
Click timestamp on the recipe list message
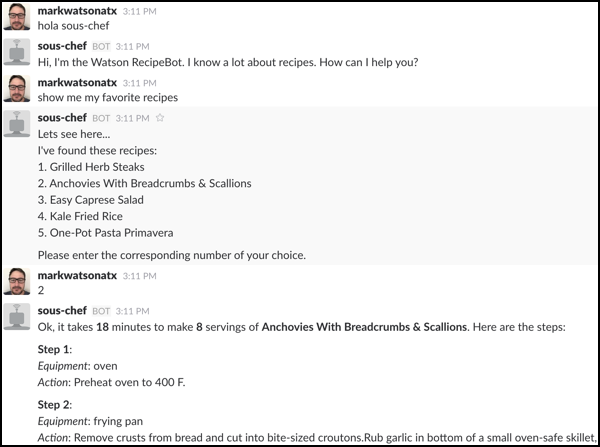(132, 118)
